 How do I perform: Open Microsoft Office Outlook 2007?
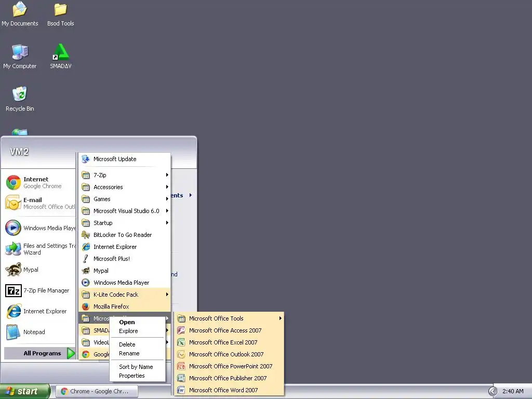click(x=229, y=354)
